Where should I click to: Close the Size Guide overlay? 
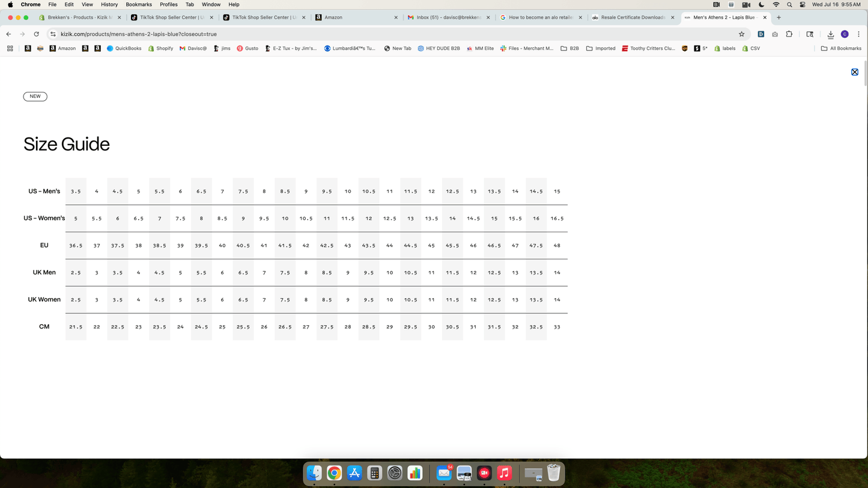point(854,72)
